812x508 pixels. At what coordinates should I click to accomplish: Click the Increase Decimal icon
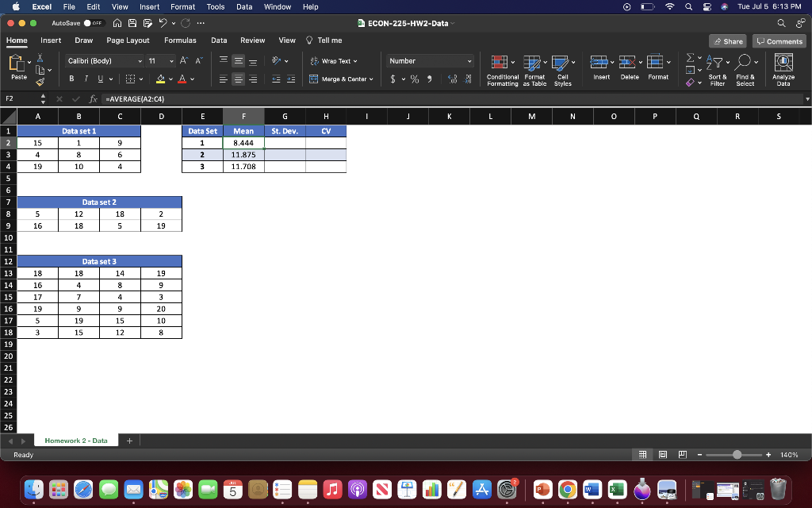tap(452, 79)
